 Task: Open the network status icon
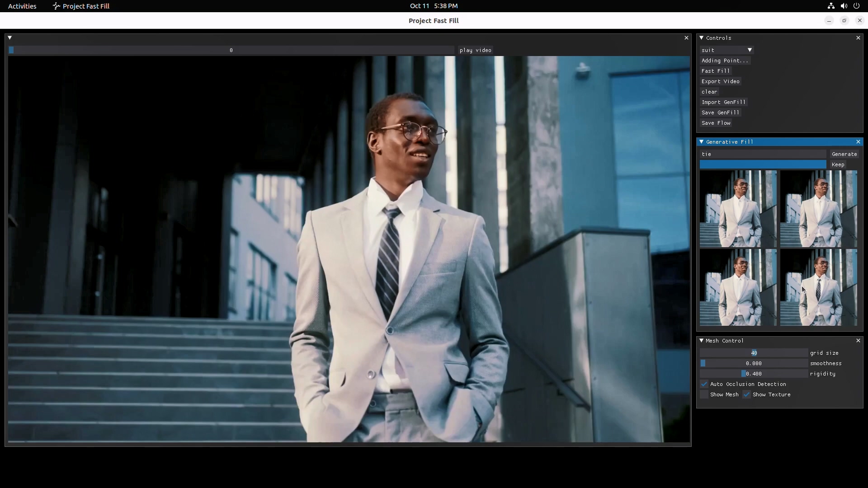click(831, 6)
